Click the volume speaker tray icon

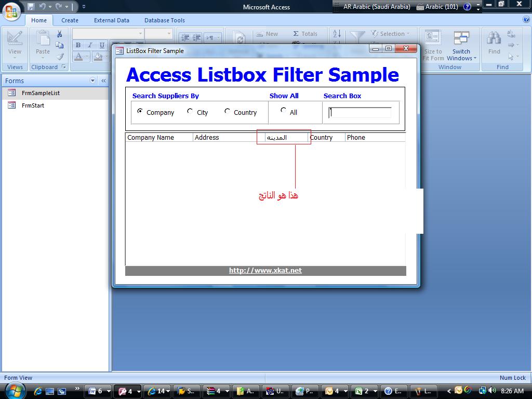point(493,391)
